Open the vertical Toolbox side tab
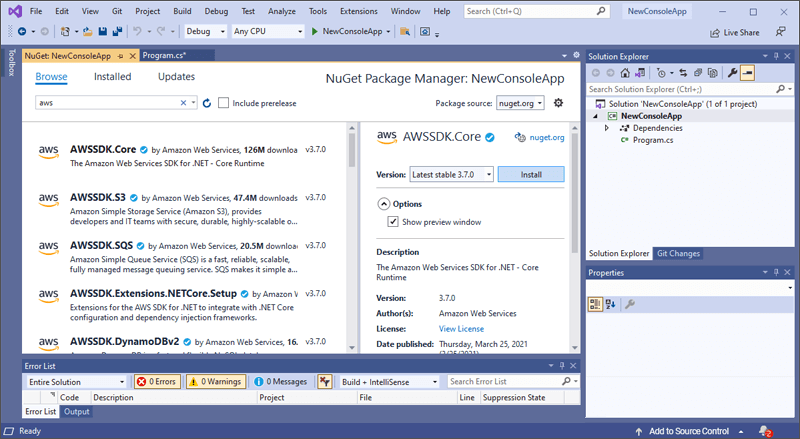The width and height of the screenshot is (800, 439). tap(12, 63)
